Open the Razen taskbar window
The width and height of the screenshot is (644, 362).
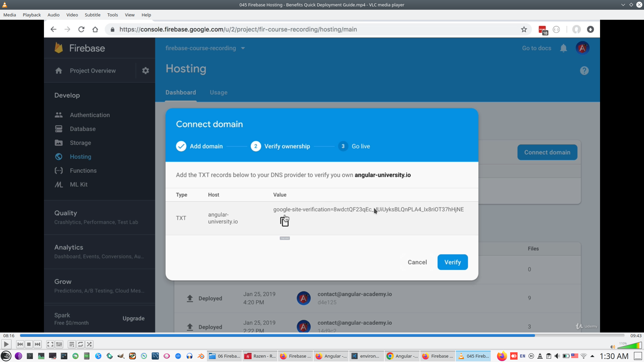pos(260,356)
